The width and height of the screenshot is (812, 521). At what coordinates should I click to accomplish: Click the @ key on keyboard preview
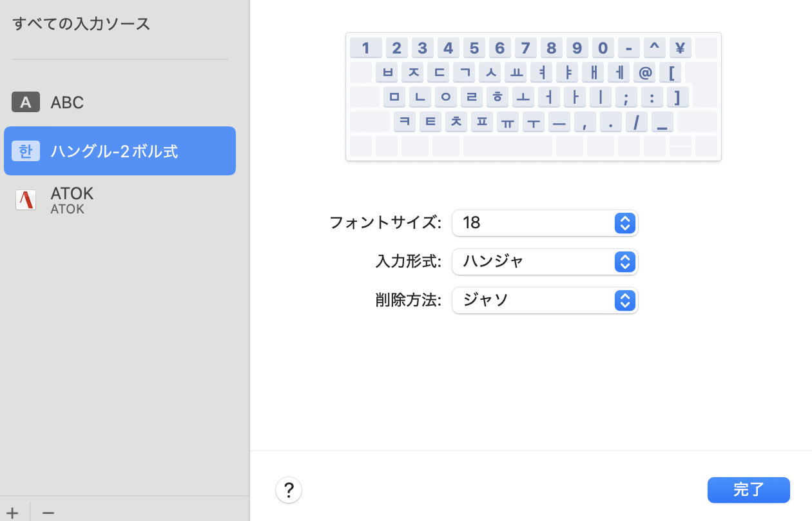point(644,72)
